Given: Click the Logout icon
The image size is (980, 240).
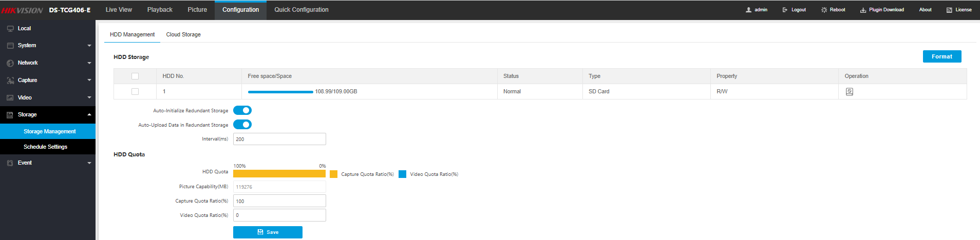Looking at the screenshot, I should [785, 10].
